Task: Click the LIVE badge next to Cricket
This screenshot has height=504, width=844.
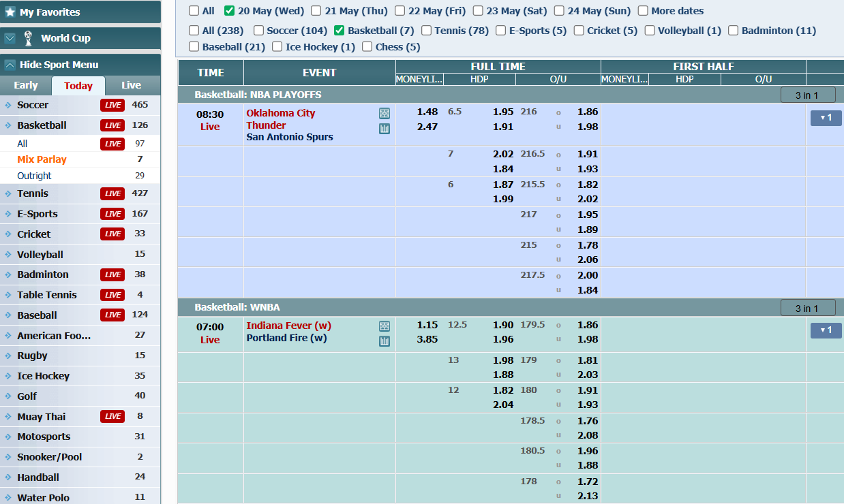Action: [112, 234]
